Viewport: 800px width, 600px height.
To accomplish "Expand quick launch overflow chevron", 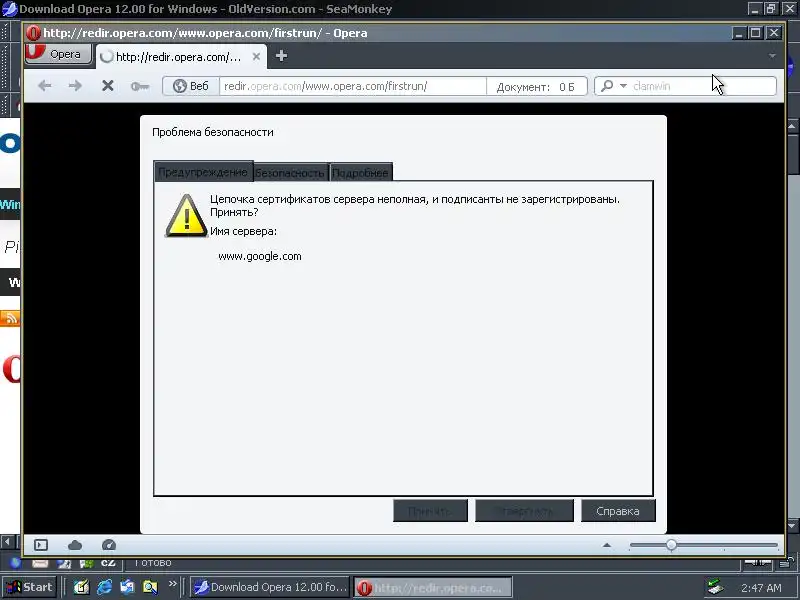I will tap(172, 584).
